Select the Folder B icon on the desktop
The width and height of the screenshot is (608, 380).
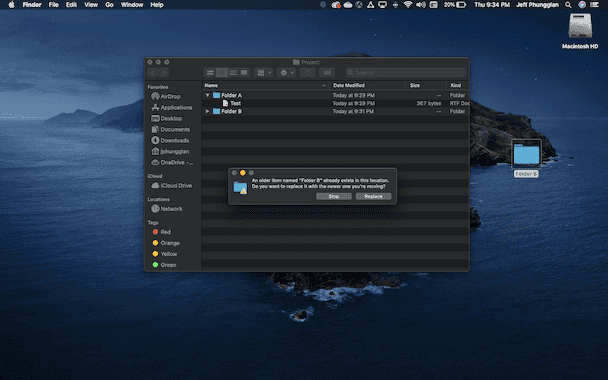(526, 158)
